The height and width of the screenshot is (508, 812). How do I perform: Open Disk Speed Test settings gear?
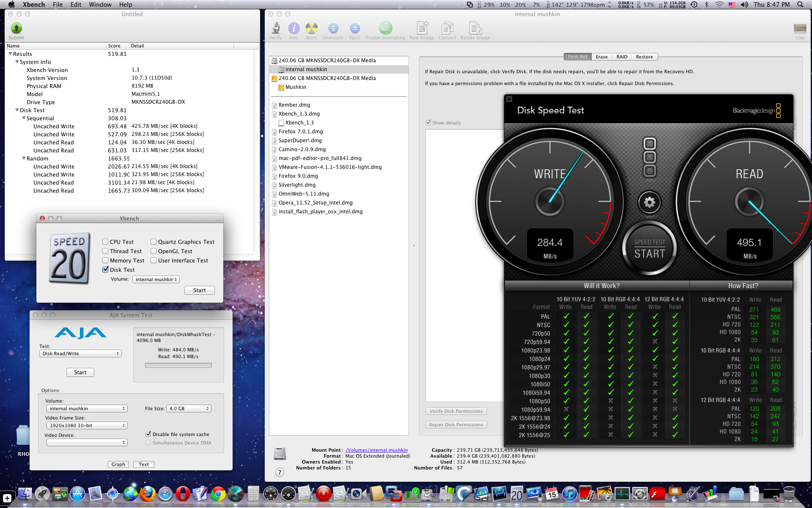tap(649, 202)
